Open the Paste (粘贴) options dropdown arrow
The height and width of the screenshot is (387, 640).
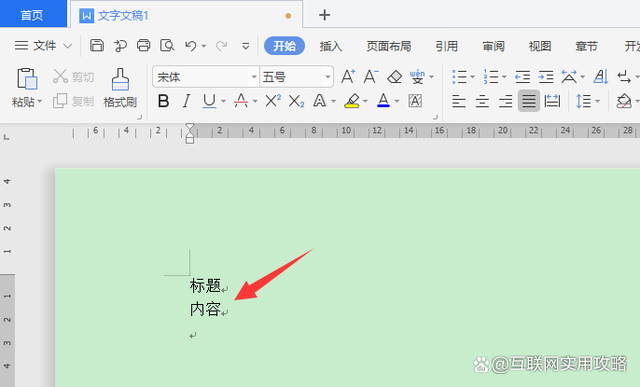[x=40, y=101]
